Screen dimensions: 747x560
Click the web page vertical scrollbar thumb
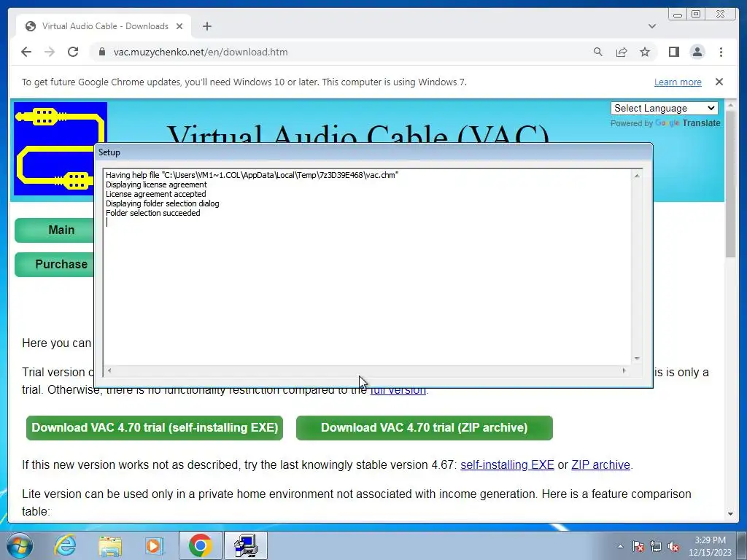click(x=730, y=183)
